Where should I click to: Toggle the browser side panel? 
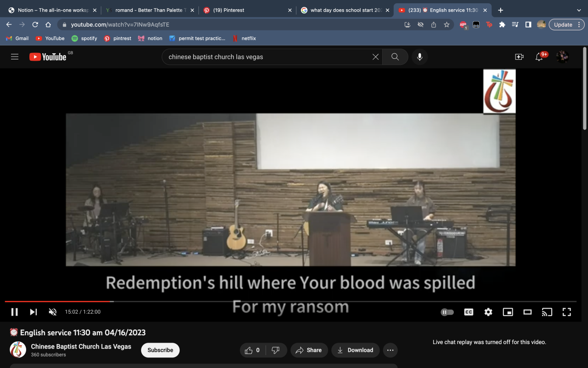528,24
